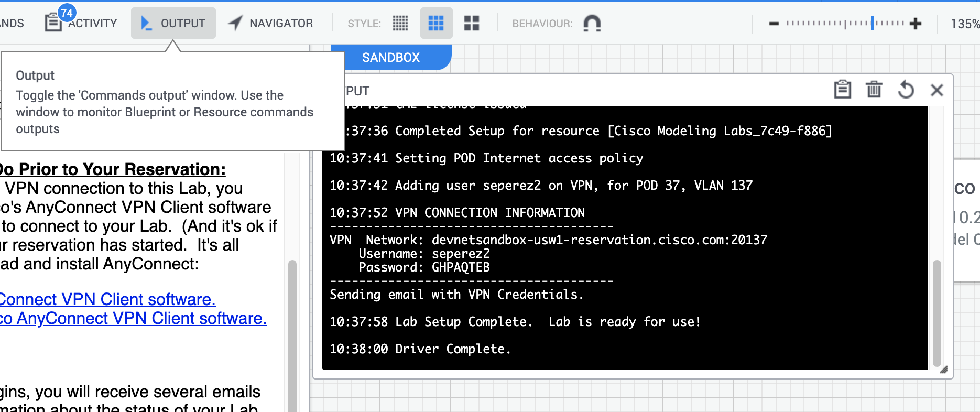Clear output with trash icon
The image size is (980, 412).
[874, 90]
